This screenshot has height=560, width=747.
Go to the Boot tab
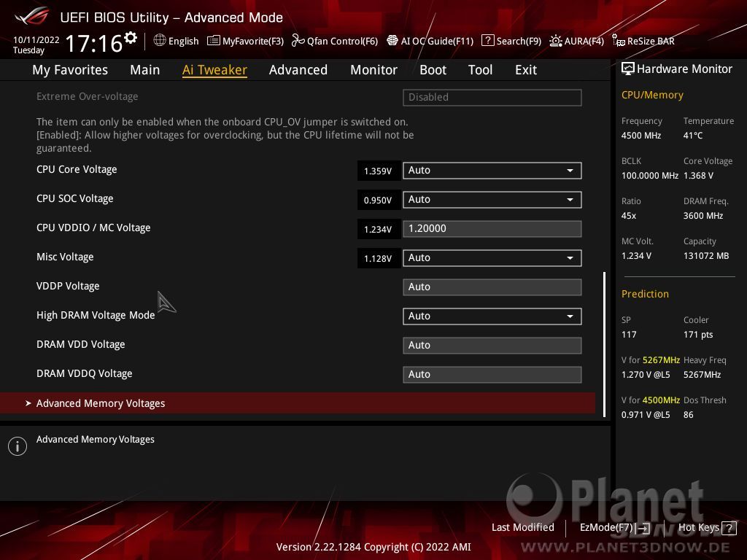pyautogui.click(x=433, y=70)
